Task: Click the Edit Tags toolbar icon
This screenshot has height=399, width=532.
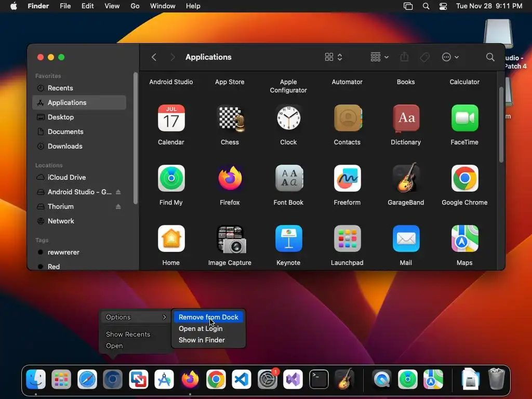Action: (425, 57)
